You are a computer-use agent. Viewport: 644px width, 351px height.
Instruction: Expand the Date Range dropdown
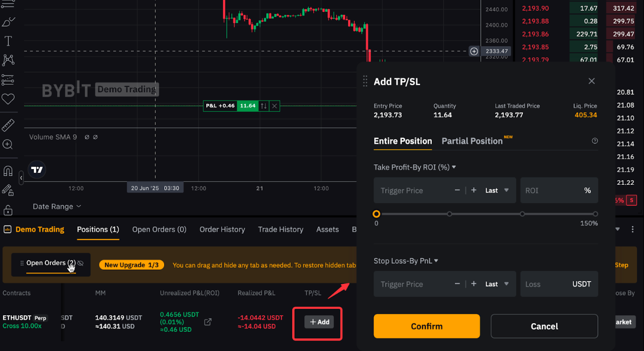[x=56, y=206]
